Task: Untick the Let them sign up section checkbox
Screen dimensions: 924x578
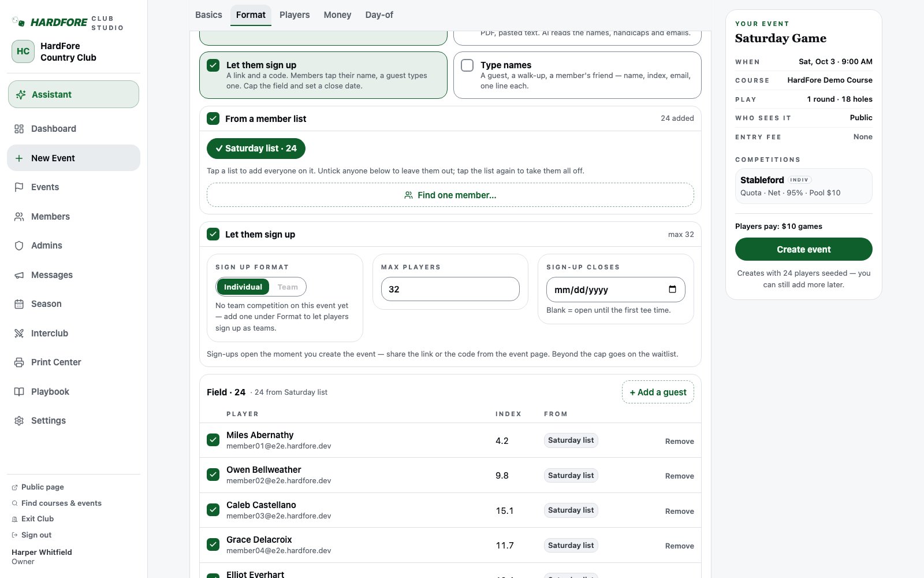Action: 213,234
